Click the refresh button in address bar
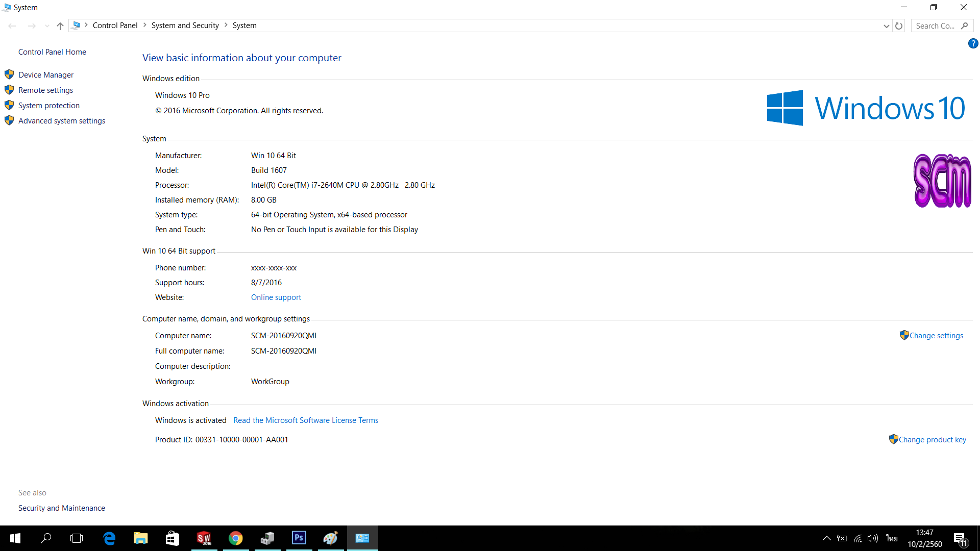This screenshot has width=980, height=551. pos(899,26)
